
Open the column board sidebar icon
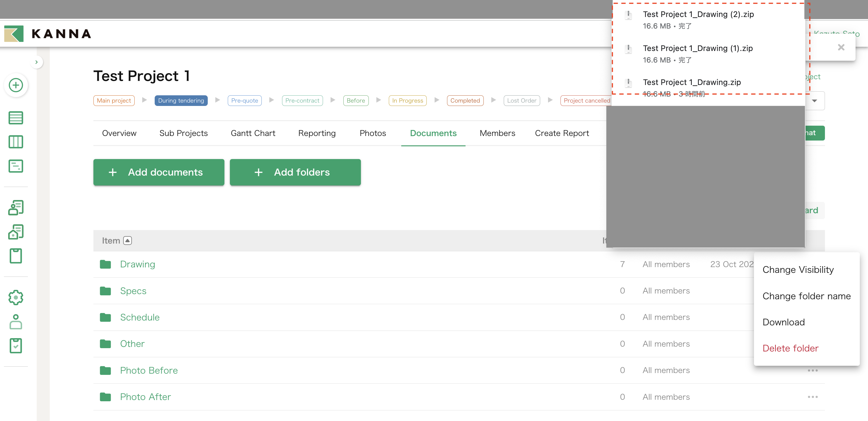coord(15,142)
